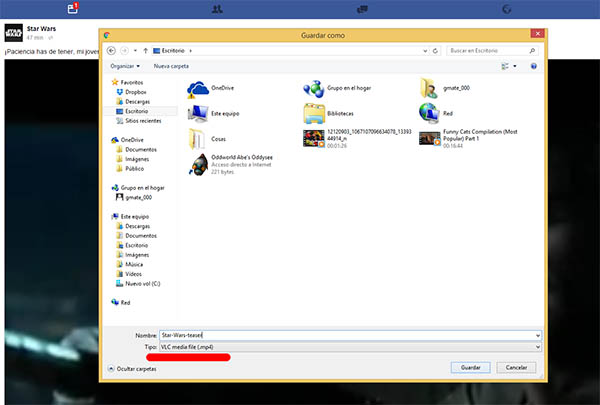Select the Bibliotecas folder icon

coord(314,114)
